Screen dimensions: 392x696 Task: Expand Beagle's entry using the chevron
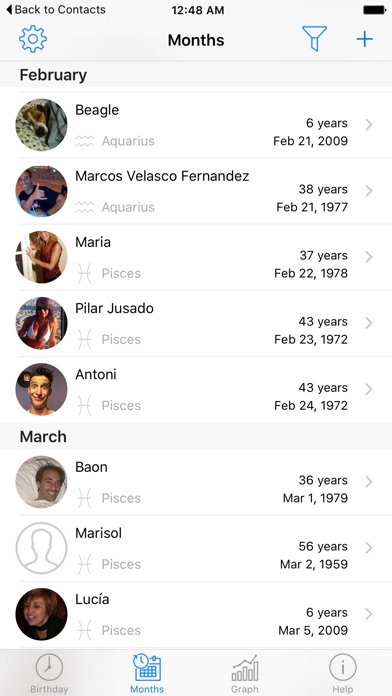(x=368, y=125)
